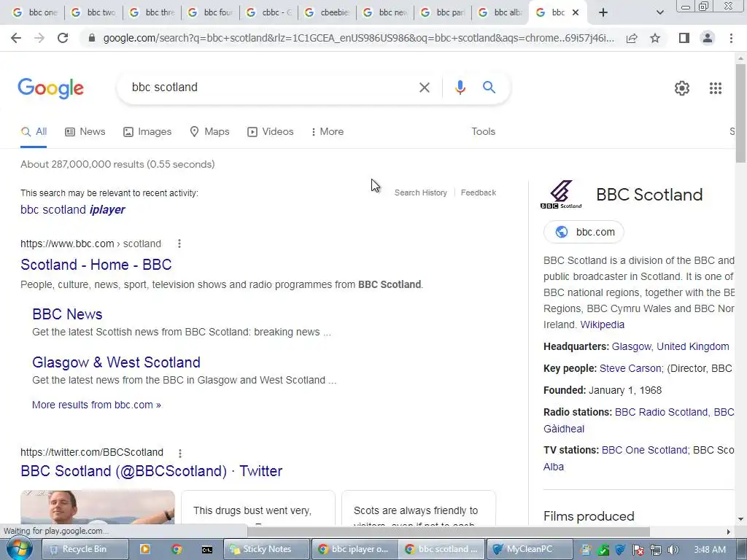This screenshot has width=747, height=560.
Task: Switch to the bbc four tab
Action: pos(210,12)
